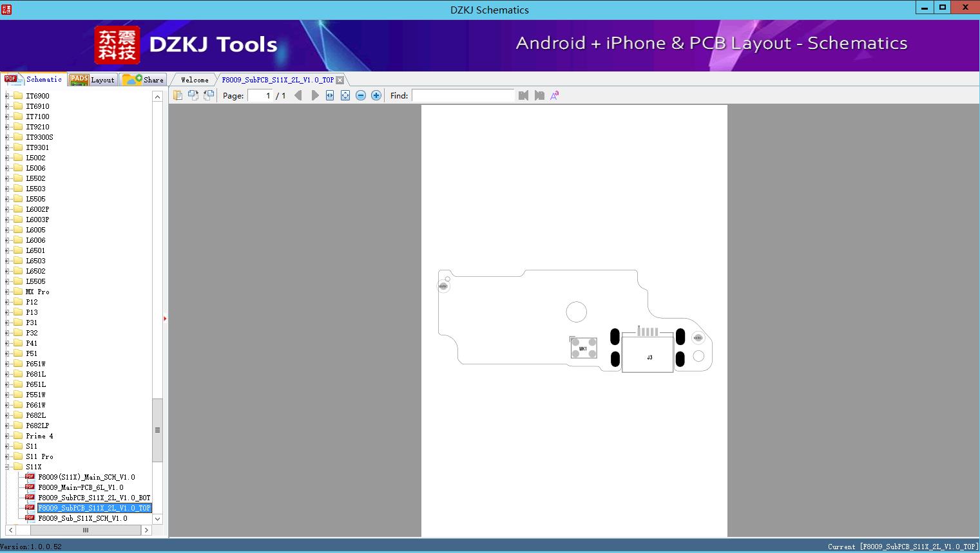Open F8009_Sub_S11X_SCH_V1.0 file

tap(82, 518)
